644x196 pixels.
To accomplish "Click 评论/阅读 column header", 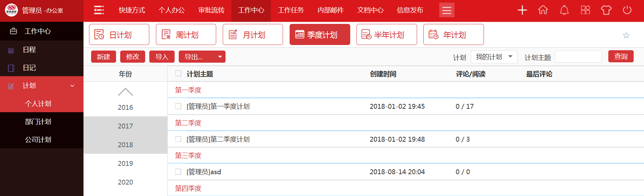I will [x=471, y=74].
